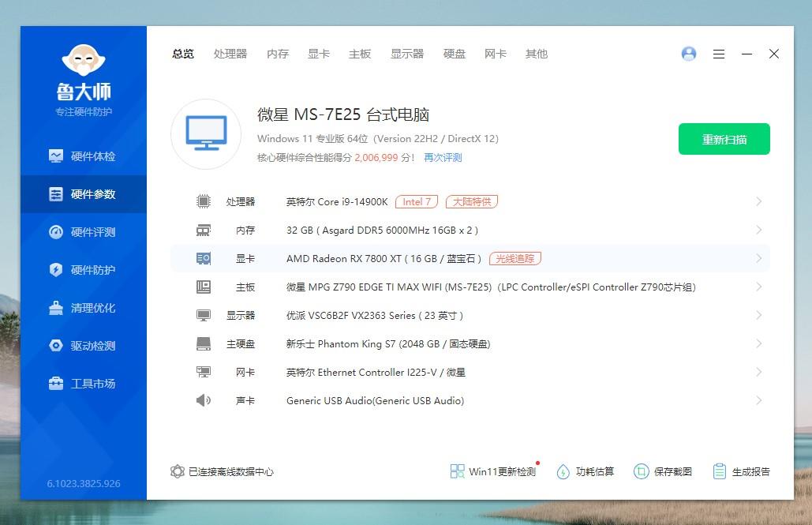
Task: Click the 硬件体检 sidebar icon
Action: pyautogui.click(x=56, y=156)
